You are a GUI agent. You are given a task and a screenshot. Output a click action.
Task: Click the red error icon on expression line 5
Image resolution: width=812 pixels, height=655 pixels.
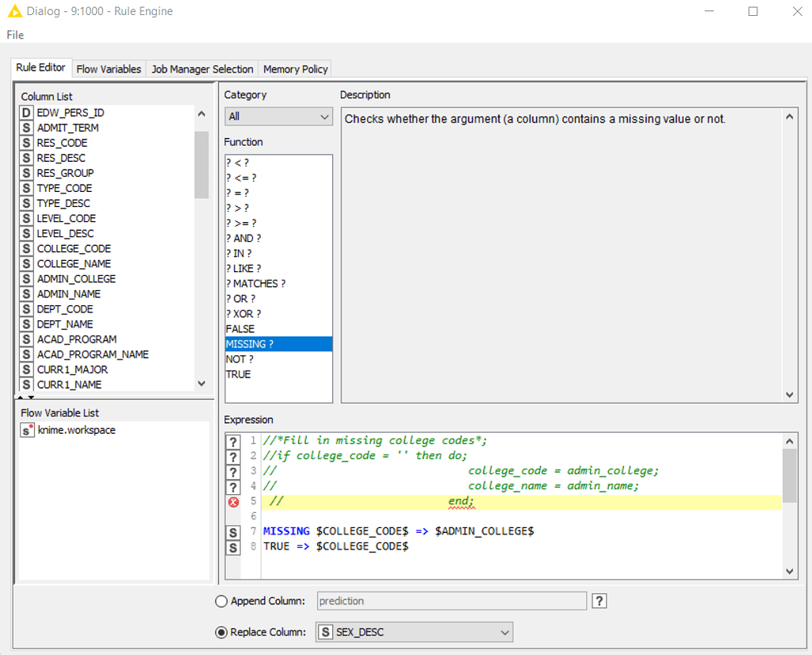pyautogui.click(x=232, y=501)
